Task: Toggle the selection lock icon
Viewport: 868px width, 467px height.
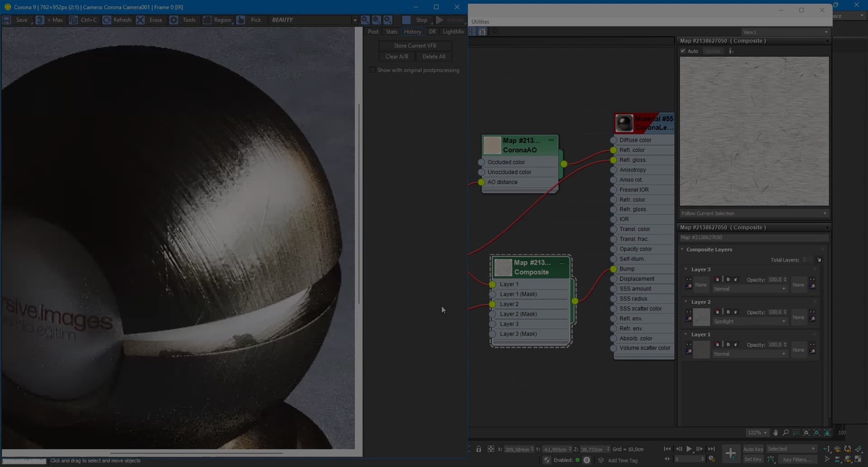Action: pos(478,449)
